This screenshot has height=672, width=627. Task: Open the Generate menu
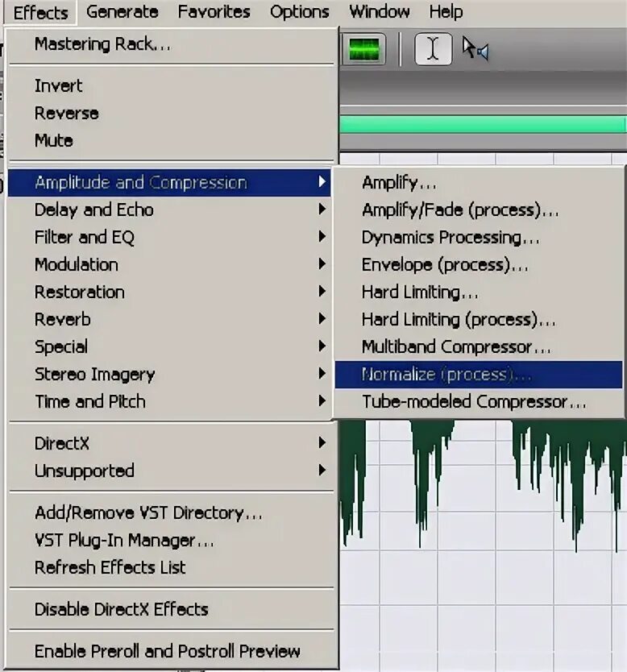pos(122,12)
